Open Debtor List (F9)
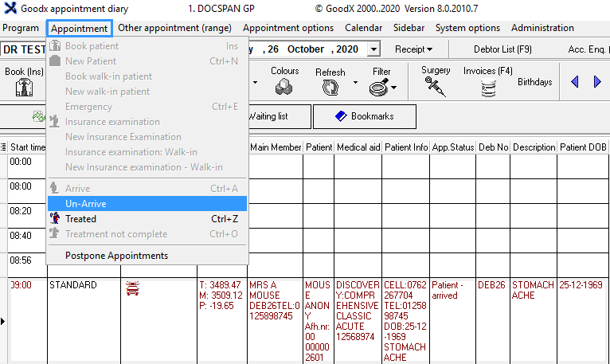The height and width of the screenshot is (364, 610). (502, 49)
